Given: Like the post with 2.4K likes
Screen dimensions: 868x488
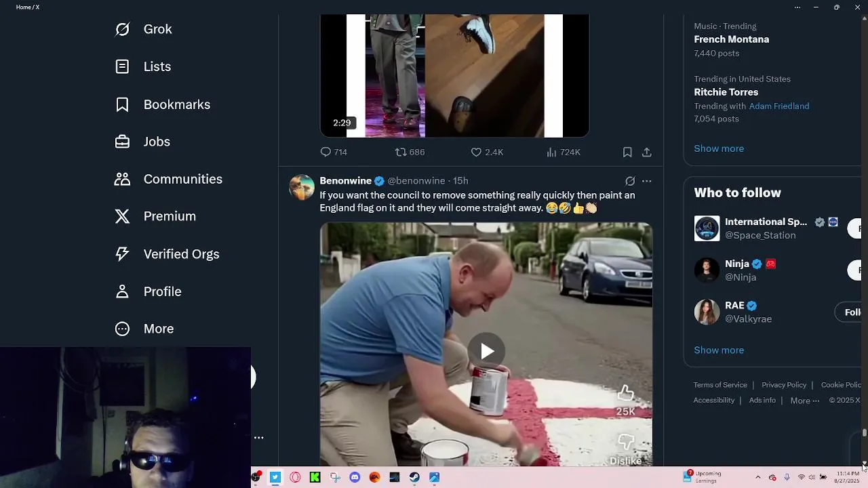Looking at the screenshot, I should tap(487, 152).
